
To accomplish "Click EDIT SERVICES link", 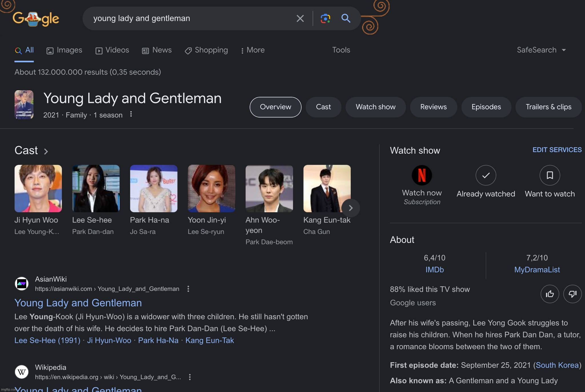I will (557, 150).
